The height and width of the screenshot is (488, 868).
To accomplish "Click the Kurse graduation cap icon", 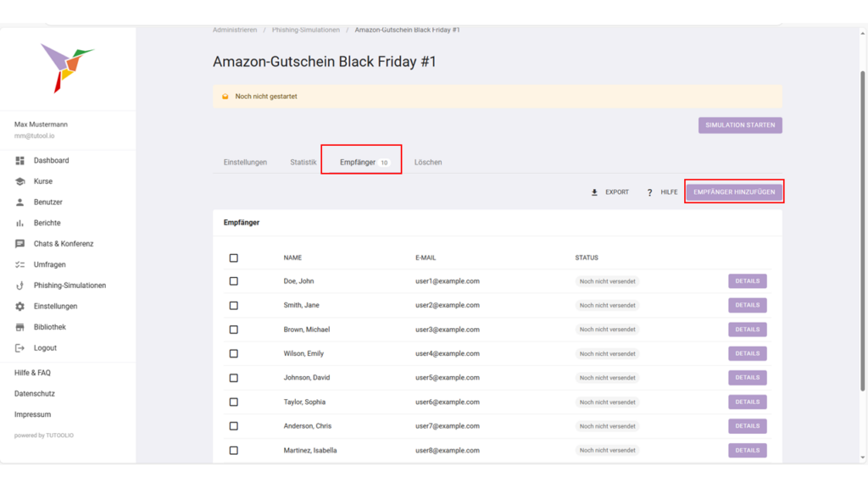I will (x=20, y=181).
